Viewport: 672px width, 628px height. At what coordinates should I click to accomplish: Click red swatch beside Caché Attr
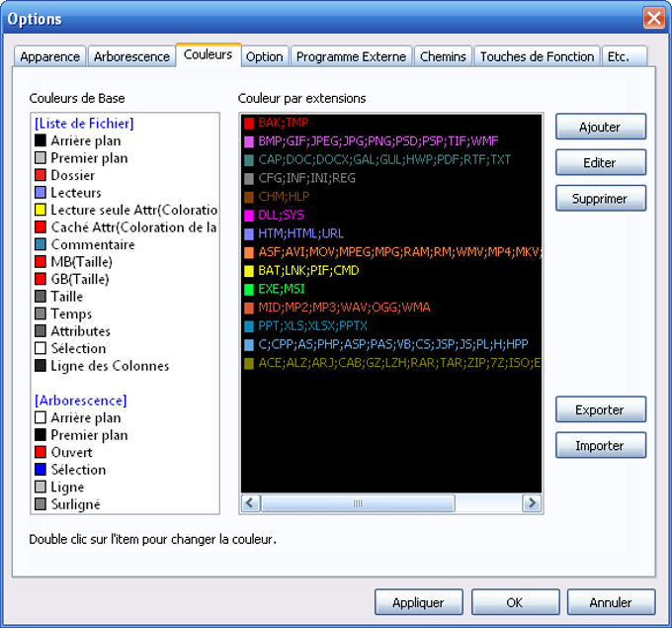pyautogui.click(x=41, y=226)
